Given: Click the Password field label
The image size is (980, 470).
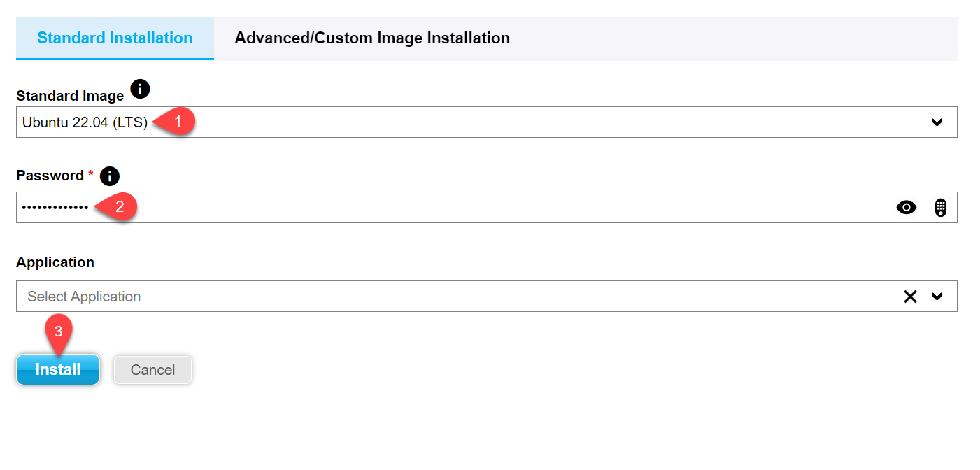Looking at the screenshot, I should click(x=50, y=176).
